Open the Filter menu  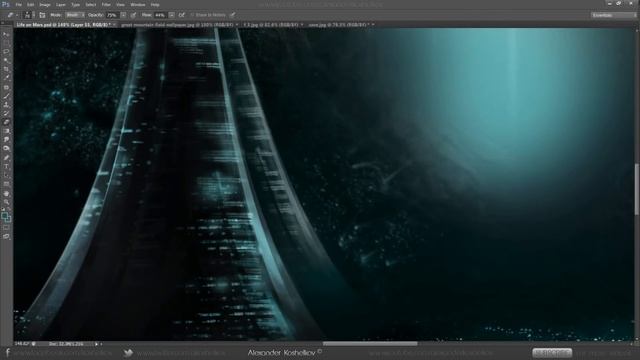coord(106,4)
